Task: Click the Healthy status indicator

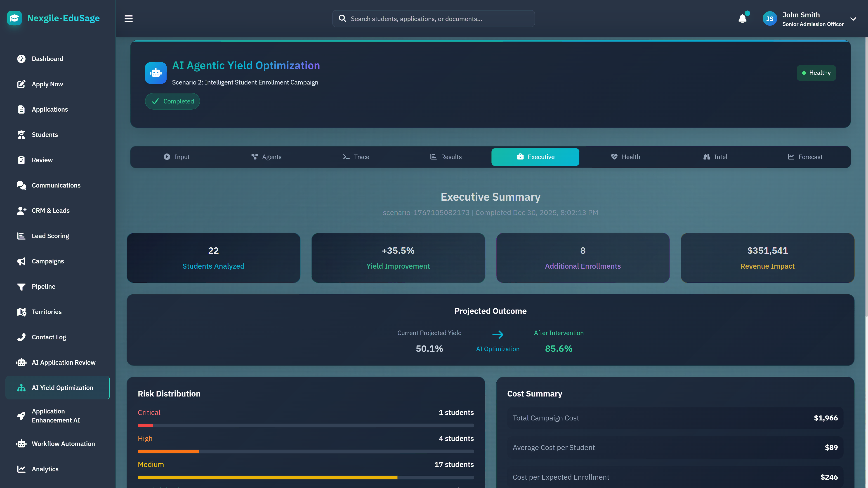Action: (x=816, y=73)
